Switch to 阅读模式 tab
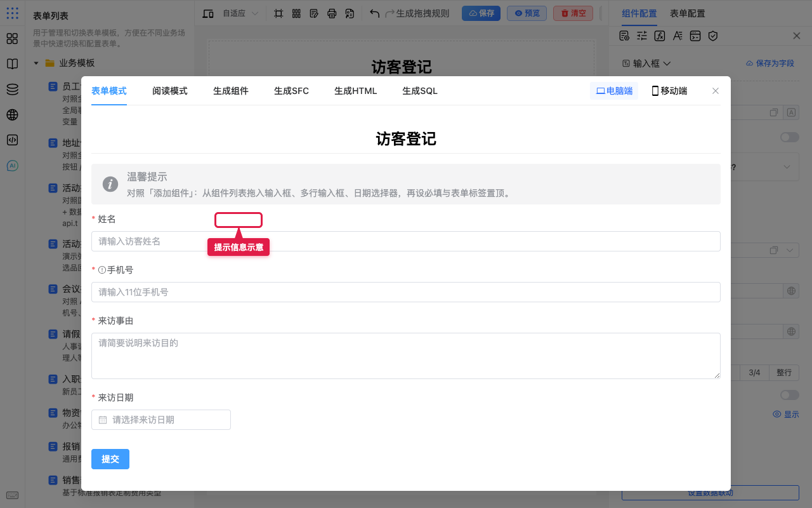 [x=170, y=91]
